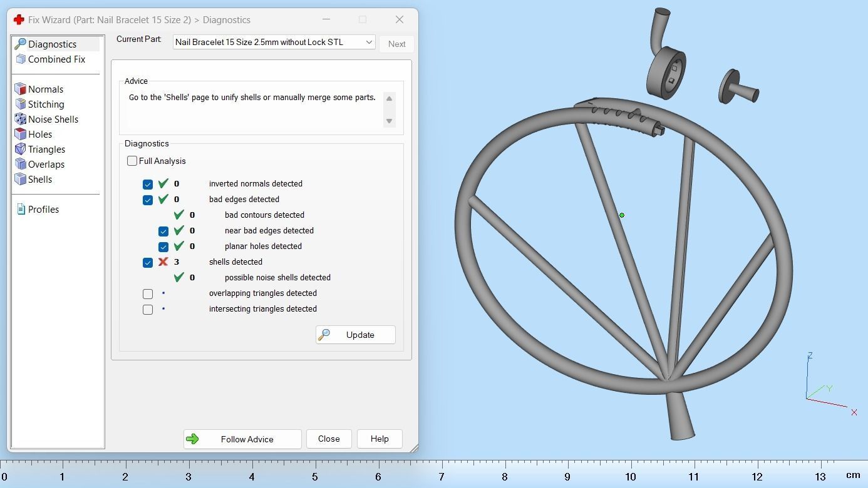Click the Close button at dialog bottom
Viewport: 868px width, 488px height.
click(x=329, y=439)
